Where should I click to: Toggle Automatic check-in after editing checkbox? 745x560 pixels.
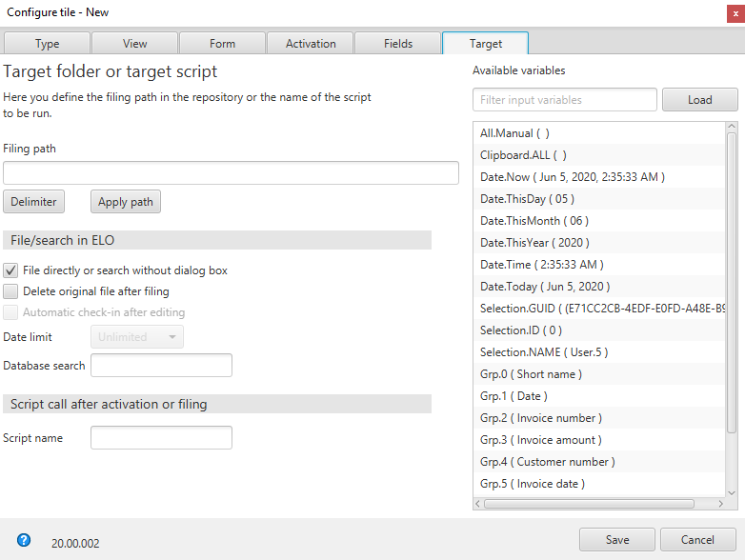point(10,312)
